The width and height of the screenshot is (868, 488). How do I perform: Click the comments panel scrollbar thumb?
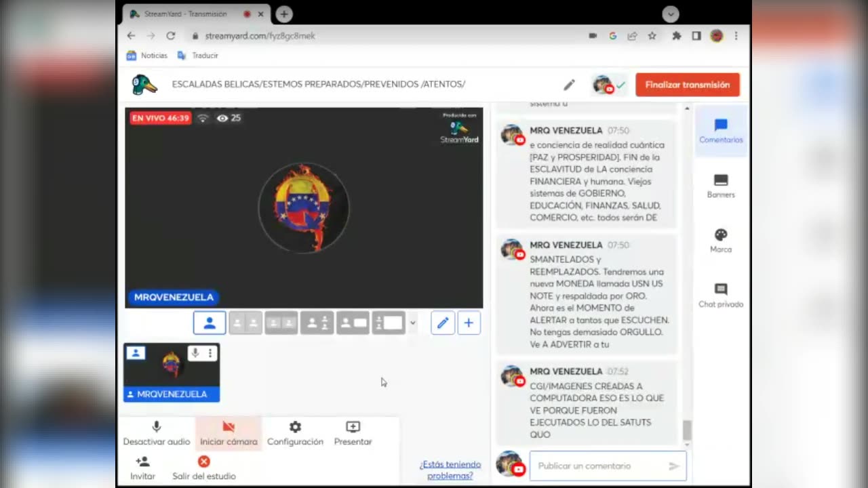(x=687, y=430)
